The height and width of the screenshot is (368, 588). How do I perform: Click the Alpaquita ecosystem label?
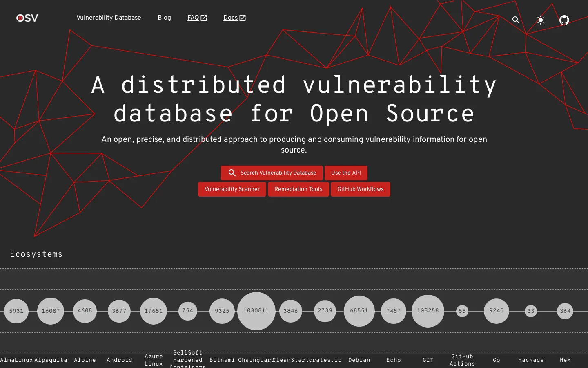click(51, 360)
